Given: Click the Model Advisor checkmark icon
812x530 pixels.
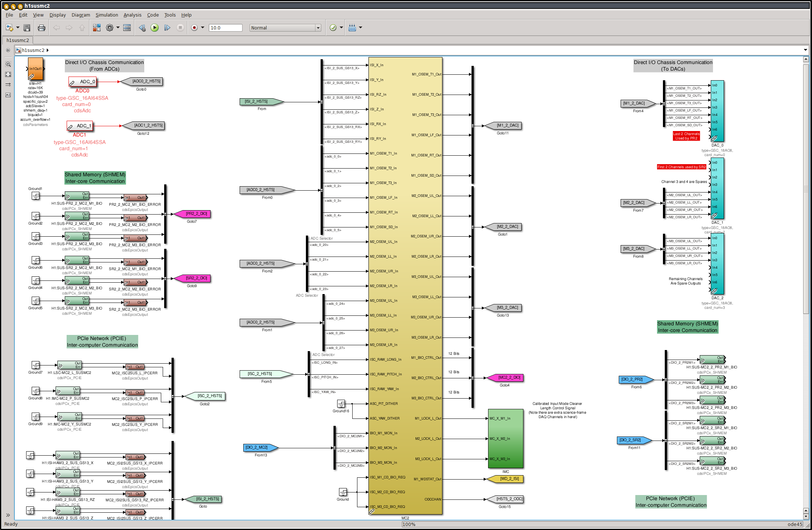Looking at the screenshot, I should click(x=333, y=28).
